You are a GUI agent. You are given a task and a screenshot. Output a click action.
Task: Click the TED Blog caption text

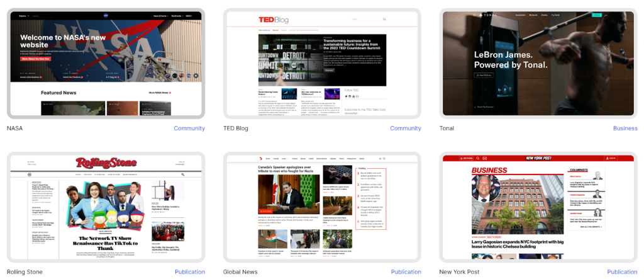[235, 128]
